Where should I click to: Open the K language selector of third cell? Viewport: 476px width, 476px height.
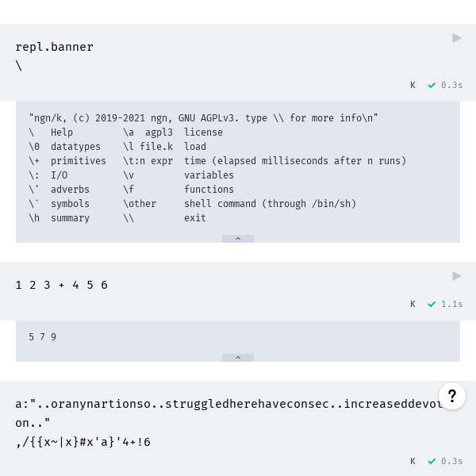[x=413, y=462]
